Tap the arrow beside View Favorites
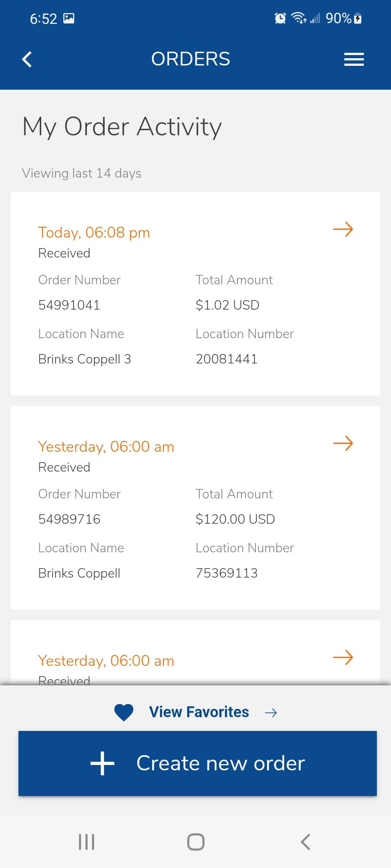This screenshot has height=868, width=391. (271, 713)
